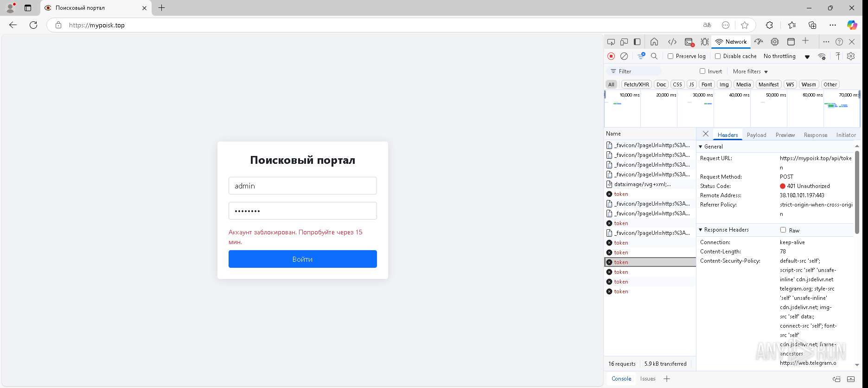This screenshot has width=868, height=388.
Task: Toggle device emulation in DevTools
Action: click(x=624, y=42)
